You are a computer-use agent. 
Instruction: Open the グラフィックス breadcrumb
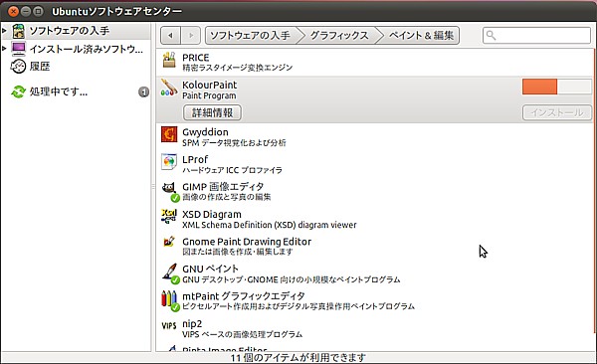(339, 36)
